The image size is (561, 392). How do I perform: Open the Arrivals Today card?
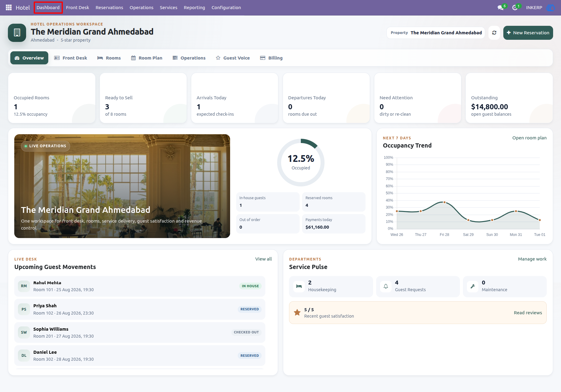point(235,98)
